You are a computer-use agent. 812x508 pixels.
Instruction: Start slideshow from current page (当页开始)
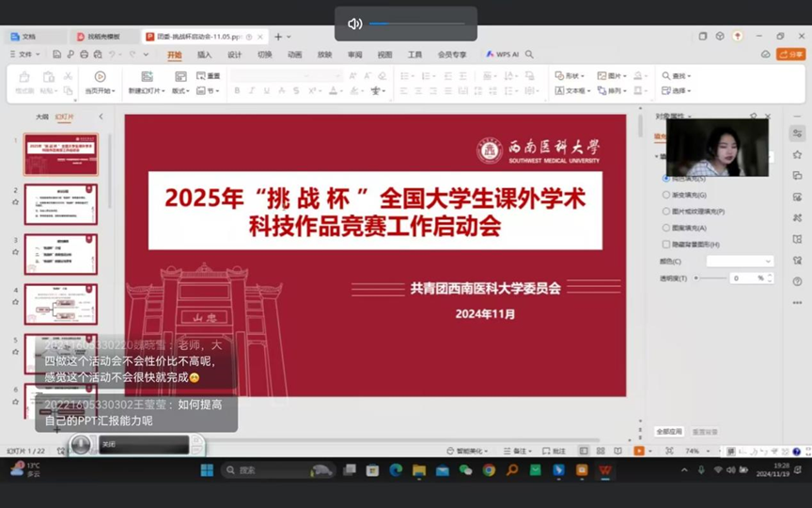100,83
